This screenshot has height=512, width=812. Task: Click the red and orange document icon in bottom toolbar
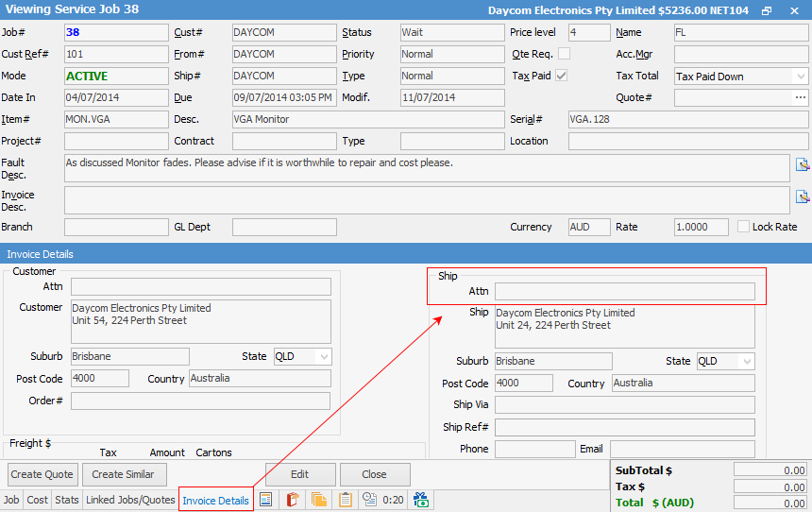click(x=293, y=500)
